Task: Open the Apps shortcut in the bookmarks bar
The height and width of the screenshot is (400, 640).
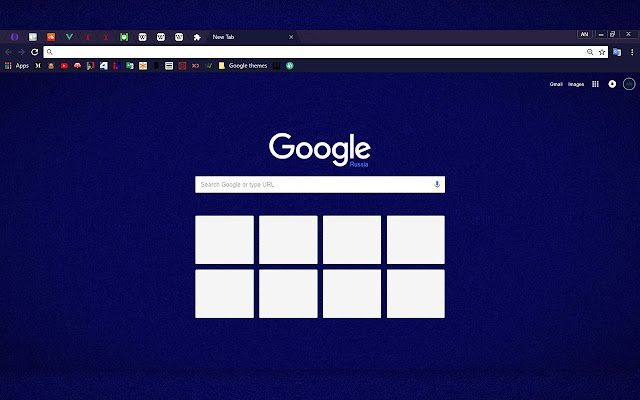Action: point(17,66)
